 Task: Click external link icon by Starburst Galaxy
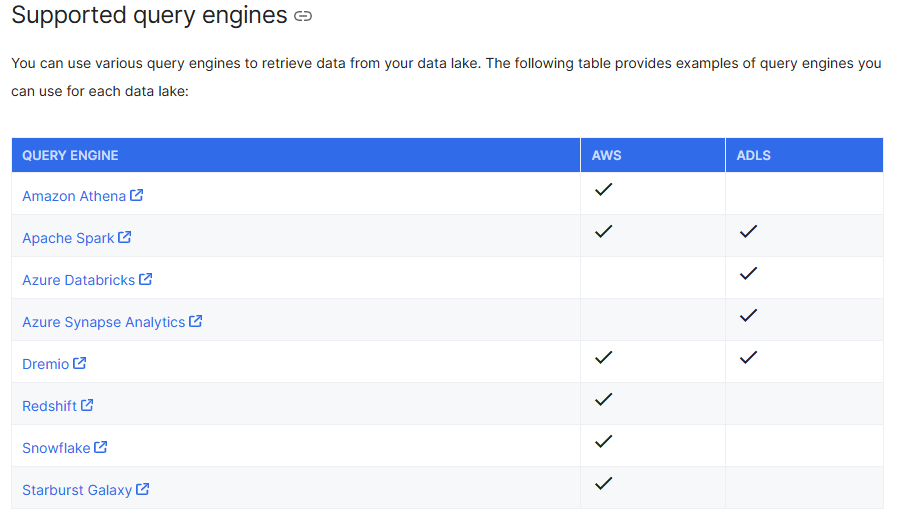click(x=143, y=490)
